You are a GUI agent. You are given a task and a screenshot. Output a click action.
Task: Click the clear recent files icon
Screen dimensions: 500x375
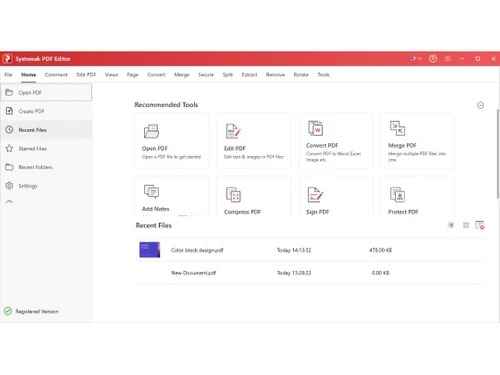(x=480, y=225)
